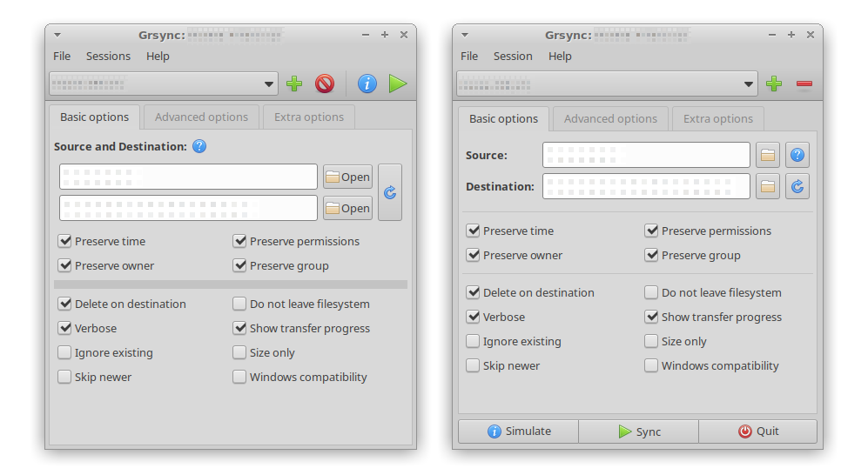Browse the Destination folder in the right window
Viewport: 868px width, 475px height.
tap(767, 186)
